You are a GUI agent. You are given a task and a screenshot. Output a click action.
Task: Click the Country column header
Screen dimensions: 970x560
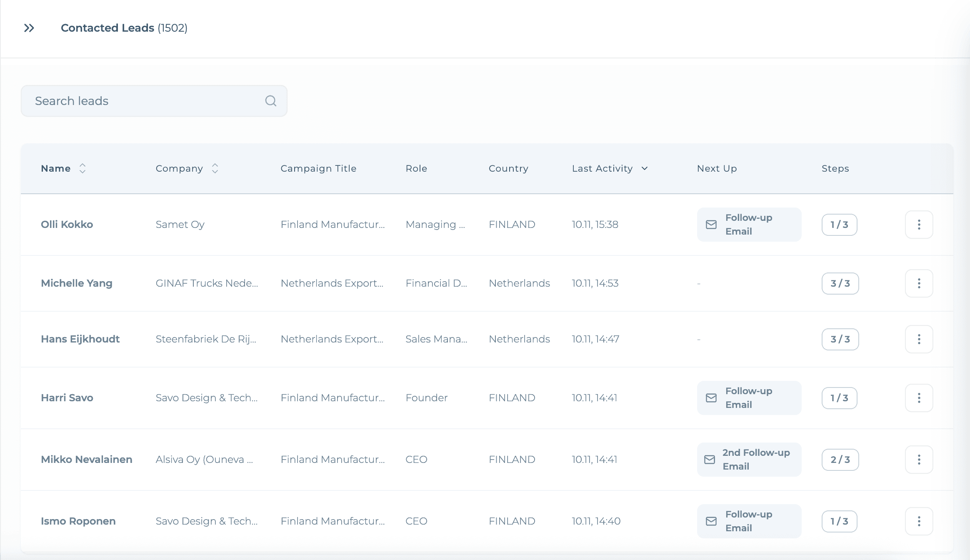click(508, 168)
